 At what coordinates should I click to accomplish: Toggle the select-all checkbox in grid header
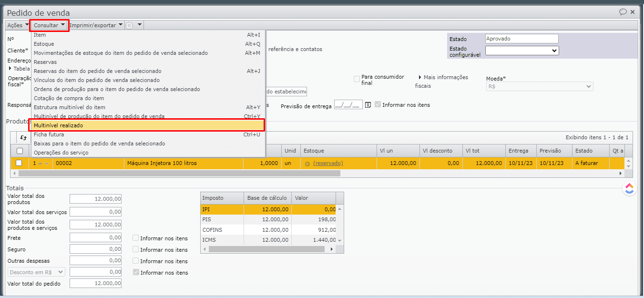20,151
